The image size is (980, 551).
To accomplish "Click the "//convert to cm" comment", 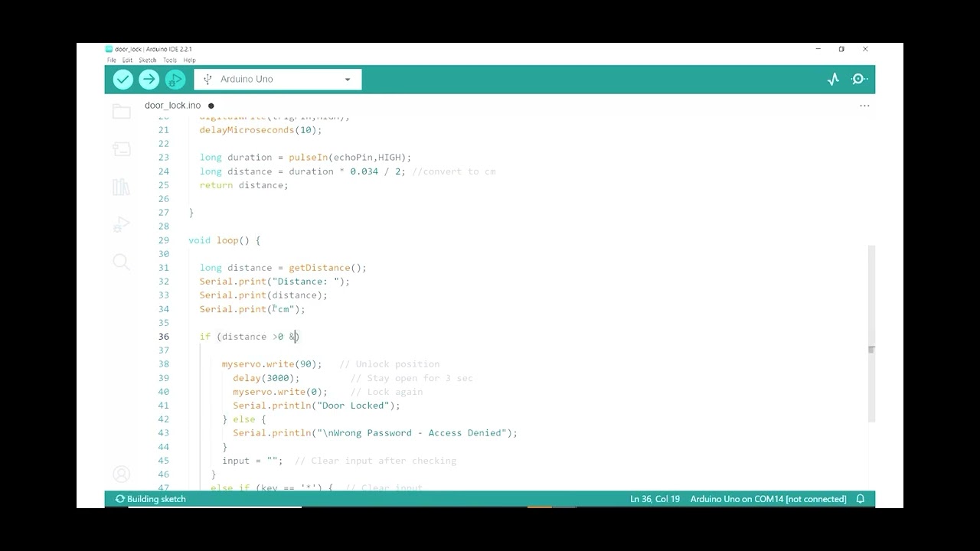I will (x=454, y=171).
